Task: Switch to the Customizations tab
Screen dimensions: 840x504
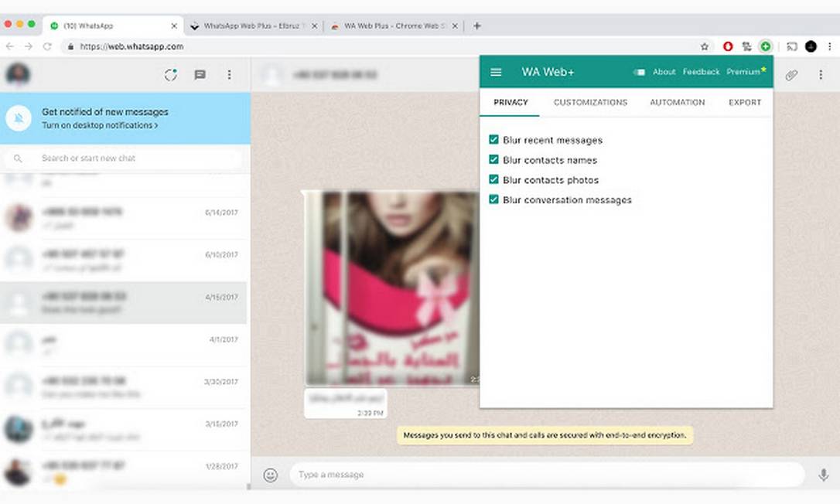Action: pos(590,102)
